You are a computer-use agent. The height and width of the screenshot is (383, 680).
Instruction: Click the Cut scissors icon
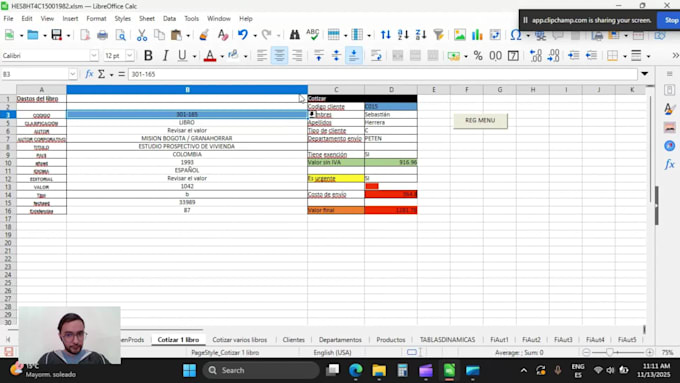141,35
